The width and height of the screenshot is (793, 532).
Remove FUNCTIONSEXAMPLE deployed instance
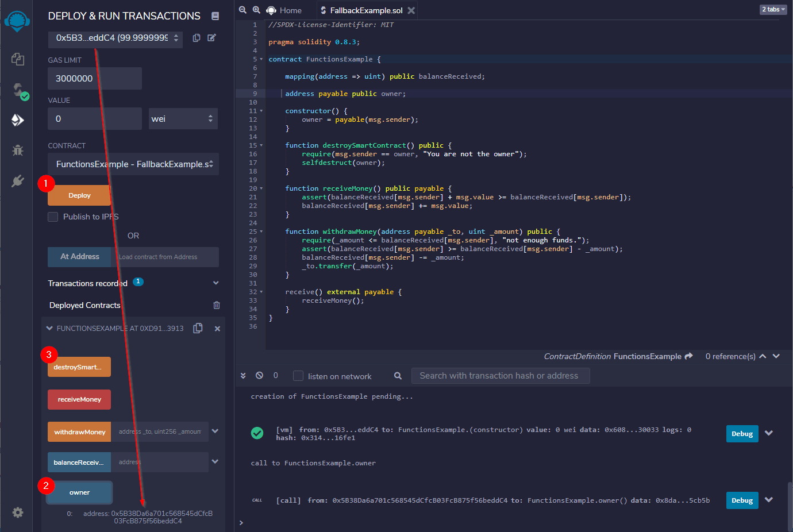click(217, 329)
